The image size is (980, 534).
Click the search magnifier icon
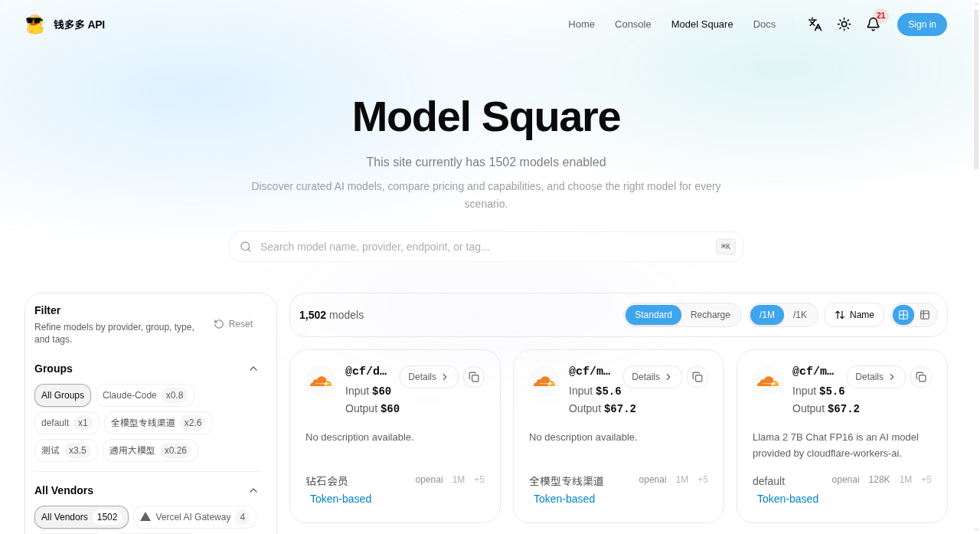click(246, 247)
